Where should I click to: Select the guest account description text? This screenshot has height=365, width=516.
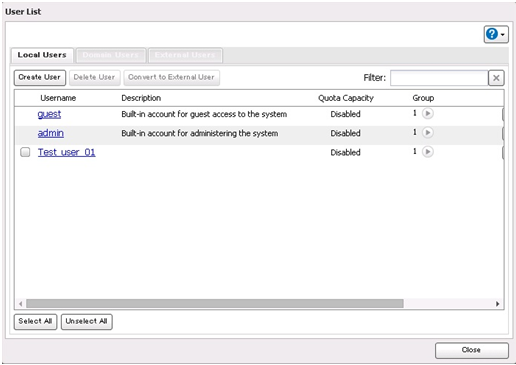tap(204, 114)
